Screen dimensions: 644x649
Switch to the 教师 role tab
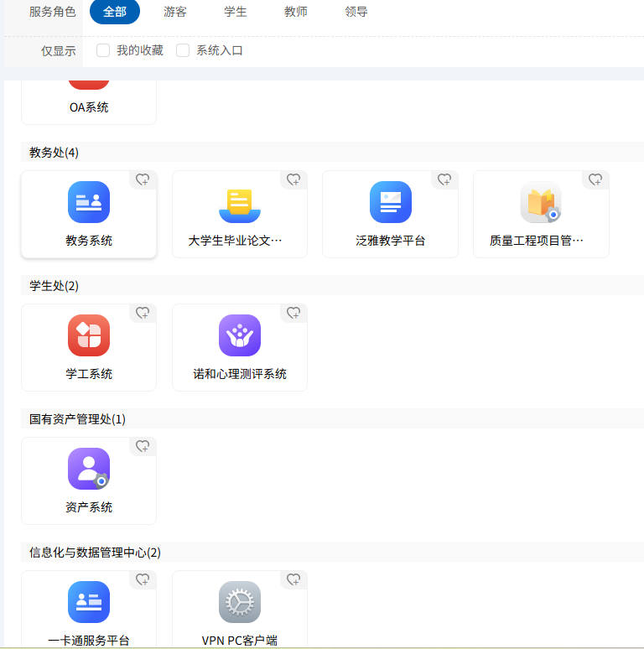(x=296, y=12)
